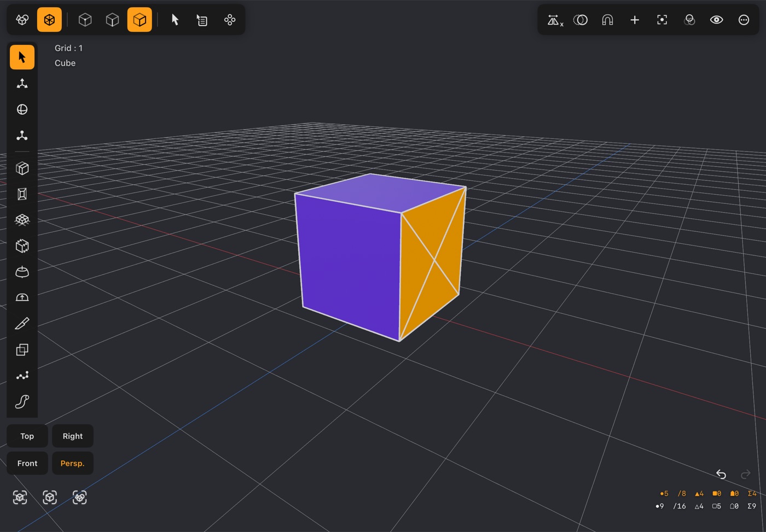Choose the pen draw tool
Screen dimensions: 766x532
pyautogui.click(x=22, y=324)
